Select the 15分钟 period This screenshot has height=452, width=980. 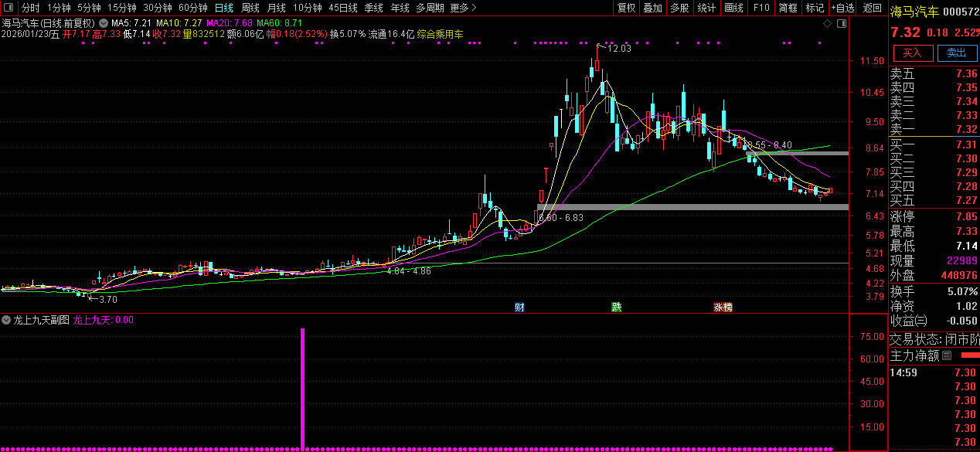[122, 8]
